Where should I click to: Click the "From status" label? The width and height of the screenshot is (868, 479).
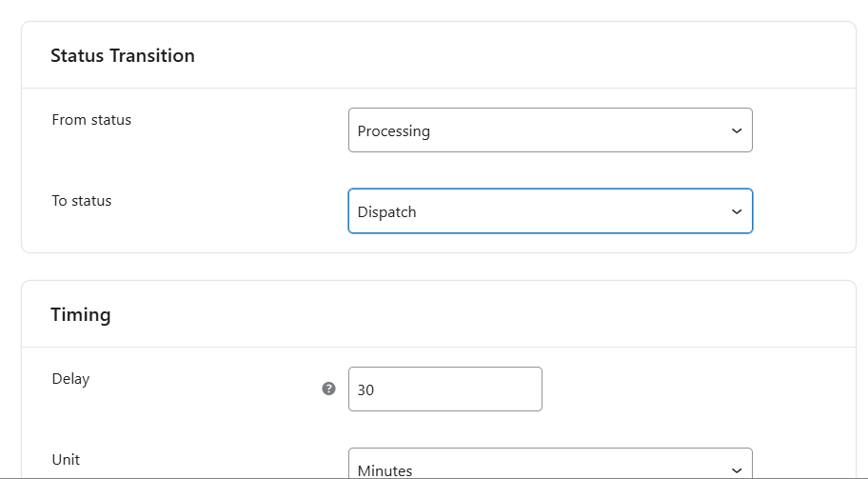[x=91, y=120]
